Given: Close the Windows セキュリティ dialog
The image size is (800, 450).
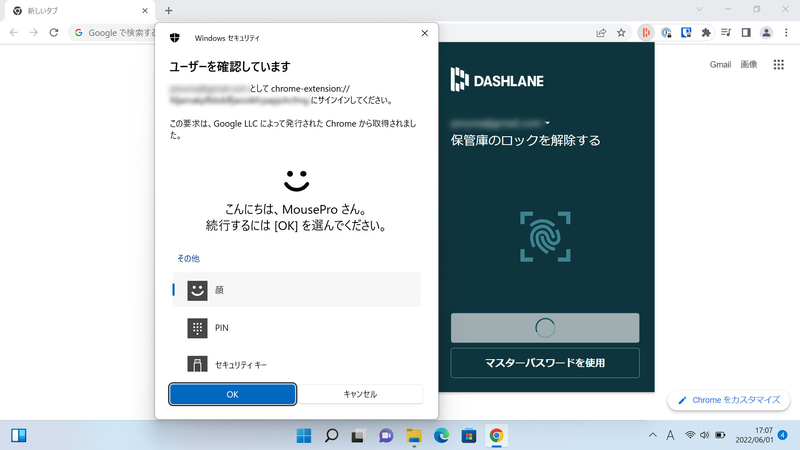Looking at the screenshot, I should (x=424, y=33).
